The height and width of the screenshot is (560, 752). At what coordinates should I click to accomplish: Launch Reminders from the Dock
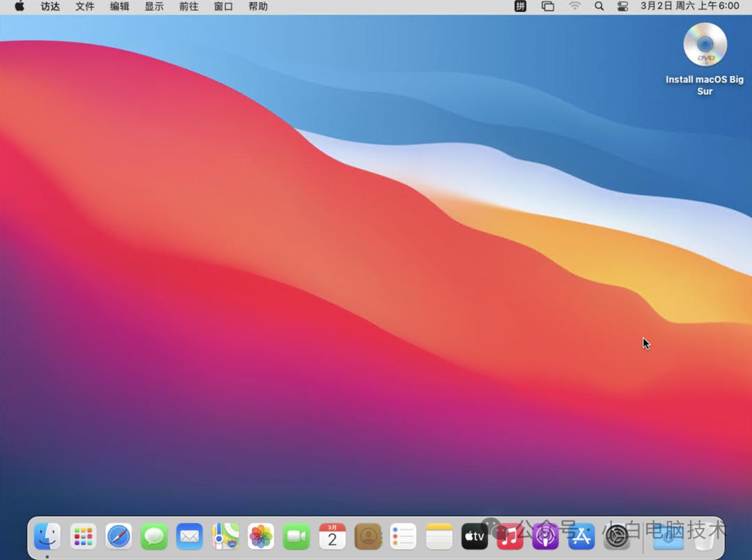[403, 536]
